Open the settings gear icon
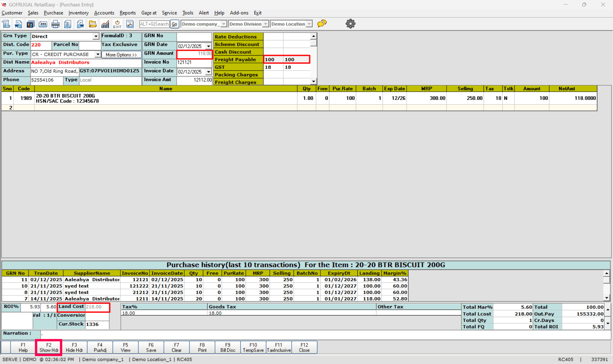Screen dimensions: 613x364 (x=350, y=24)
